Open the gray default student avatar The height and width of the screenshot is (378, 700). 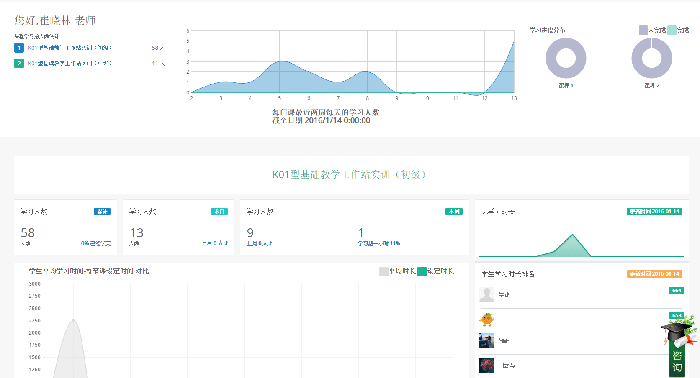[x=487, y=295]
